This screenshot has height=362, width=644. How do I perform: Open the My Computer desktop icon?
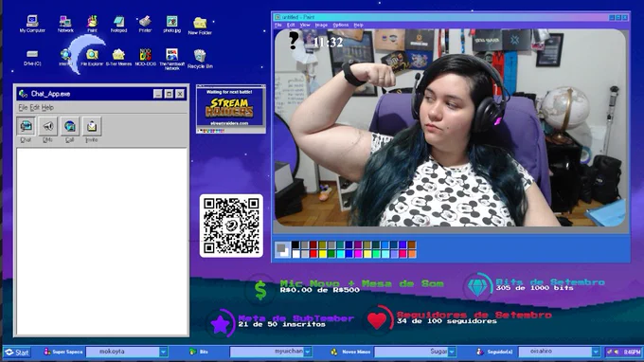coord(32,23)
